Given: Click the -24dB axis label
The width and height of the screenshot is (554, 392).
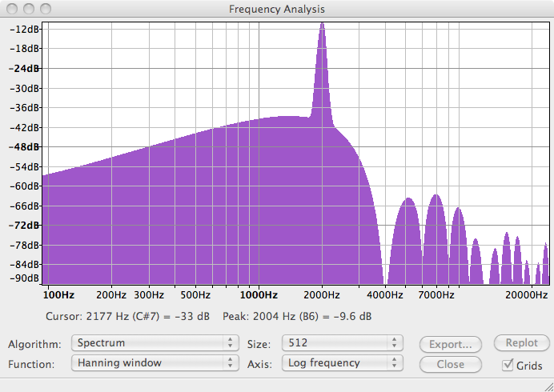Looking at the screenshot, I should tap(24, 68).
